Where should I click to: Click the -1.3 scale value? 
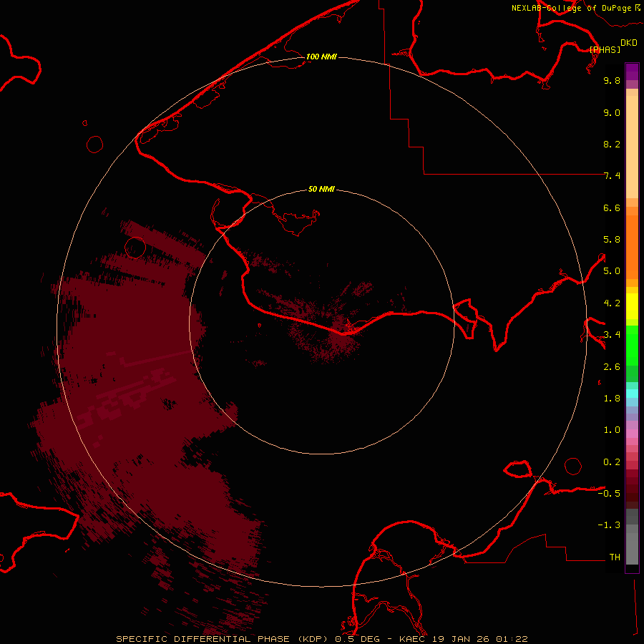609,525
